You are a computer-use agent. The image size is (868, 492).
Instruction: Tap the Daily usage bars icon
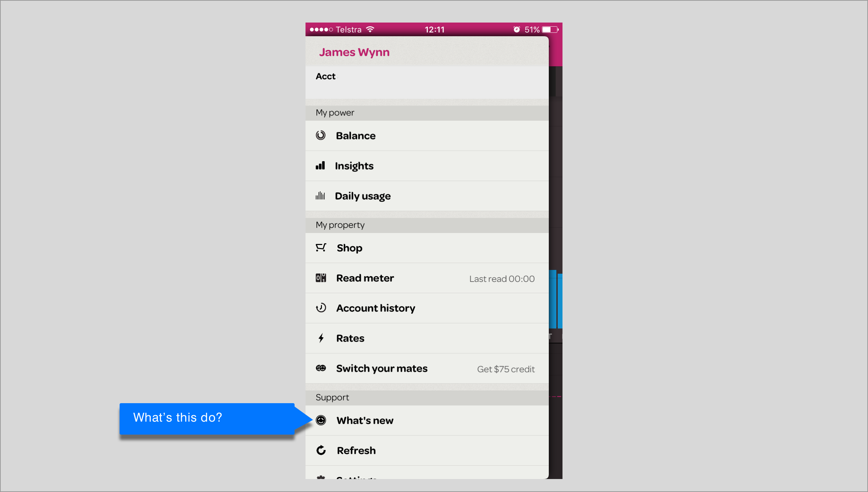point(320,196)
